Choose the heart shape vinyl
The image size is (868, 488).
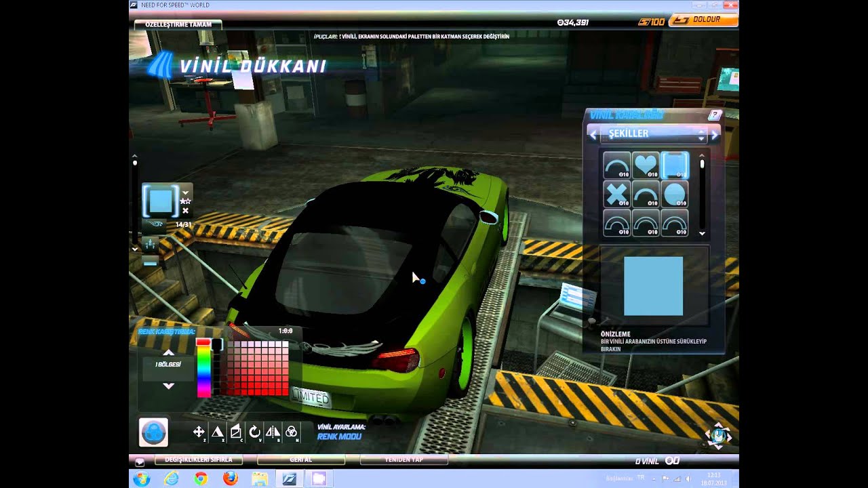click(x=646, y=165)
